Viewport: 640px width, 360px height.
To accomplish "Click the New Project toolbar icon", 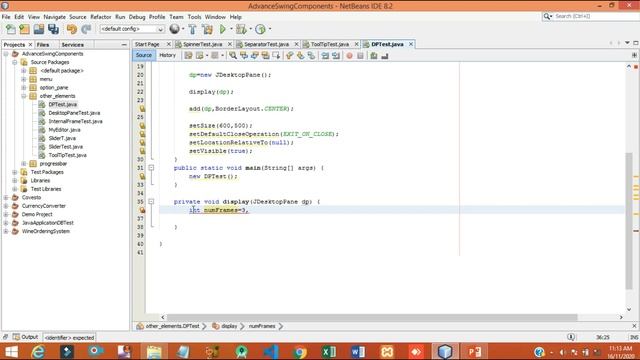I will coord(24,29).
